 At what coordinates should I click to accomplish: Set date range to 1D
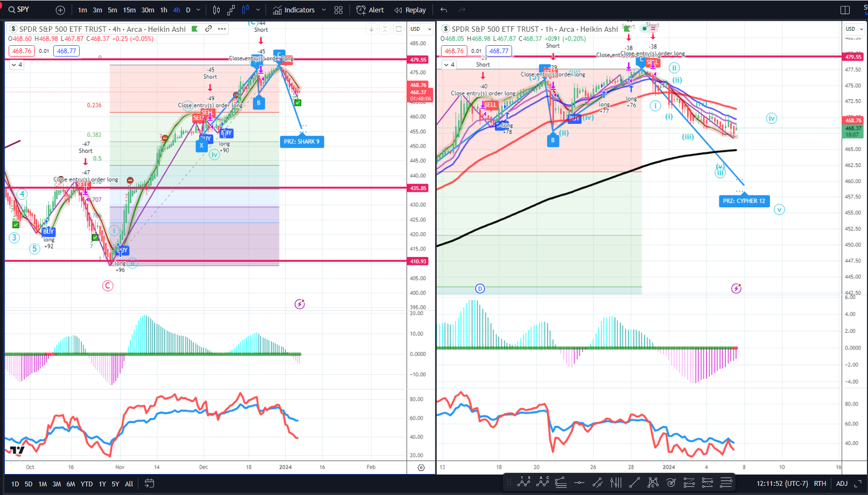(15, 484)
